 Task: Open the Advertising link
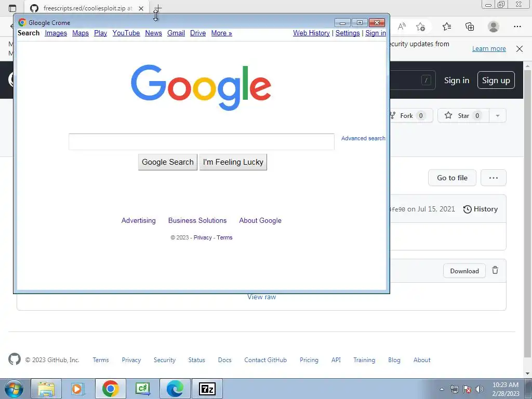tap(138, 220)
